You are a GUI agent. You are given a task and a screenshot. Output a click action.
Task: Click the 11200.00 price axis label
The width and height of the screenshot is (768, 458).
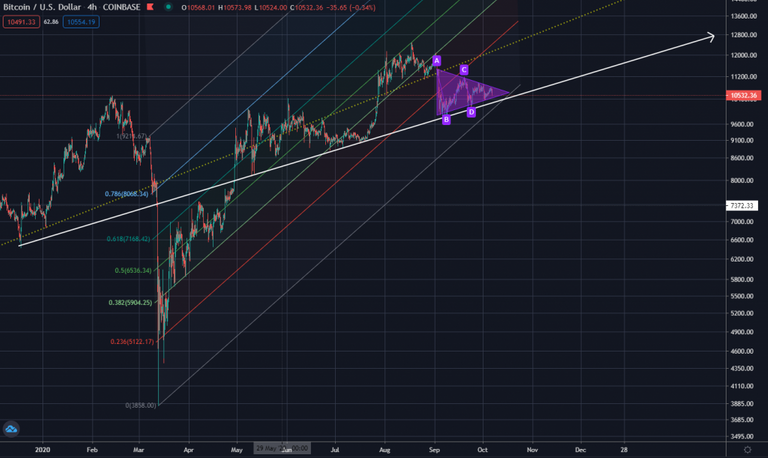point(744,77)
